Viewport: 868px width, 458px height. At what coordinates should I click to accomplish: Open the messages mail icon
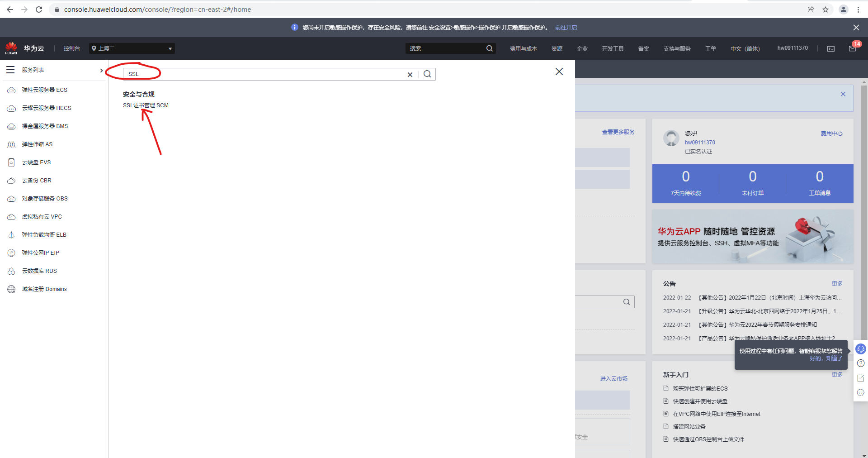coord(852,49)
